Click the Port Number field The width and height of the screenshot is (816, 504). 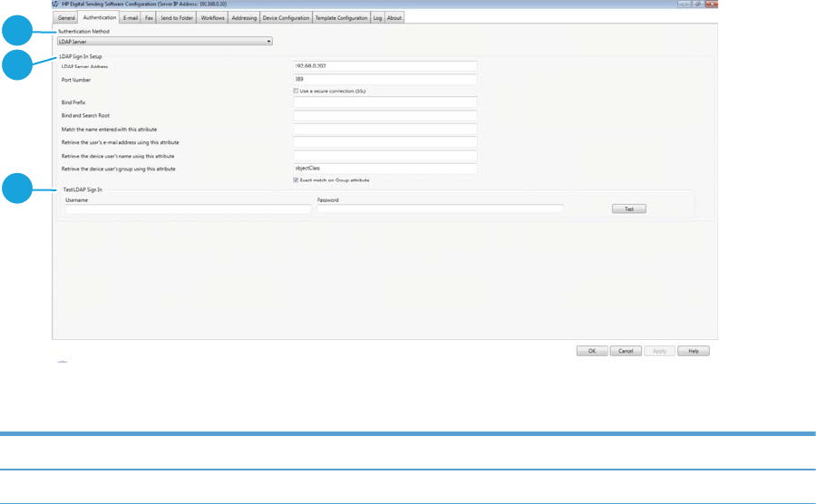pos(385,79)
